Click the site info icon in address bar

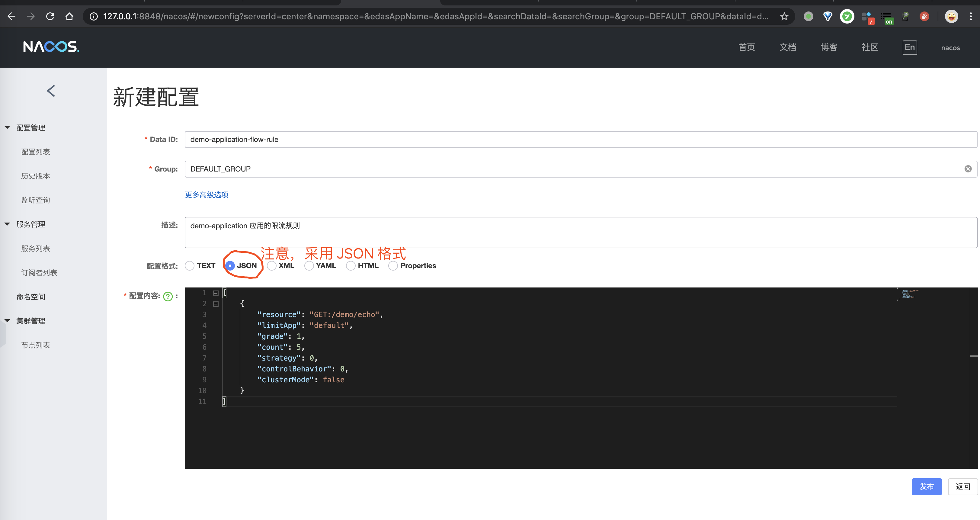tap(94, 16)
